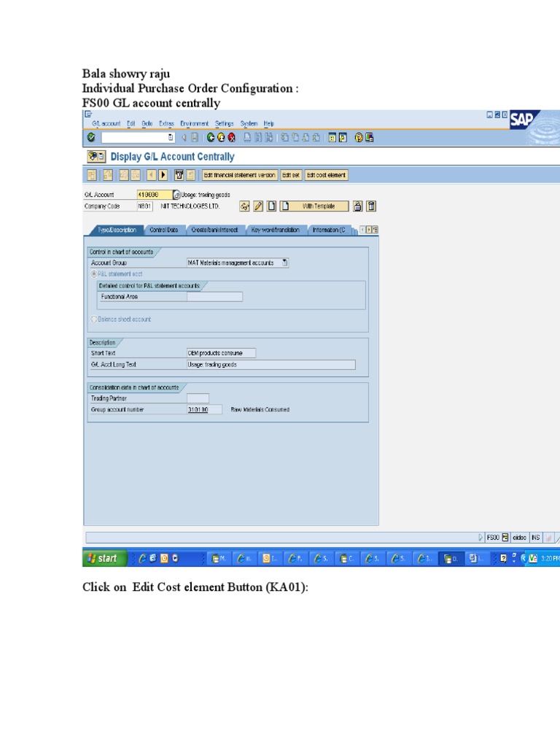
Task: Switch to the Create/bank/interest tab
Action: (214, 230)
